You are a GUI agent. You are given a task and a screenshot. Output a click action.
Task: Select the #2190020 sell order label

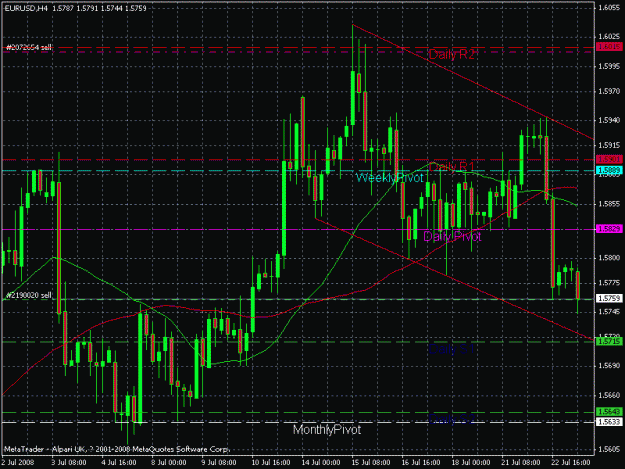29,295
